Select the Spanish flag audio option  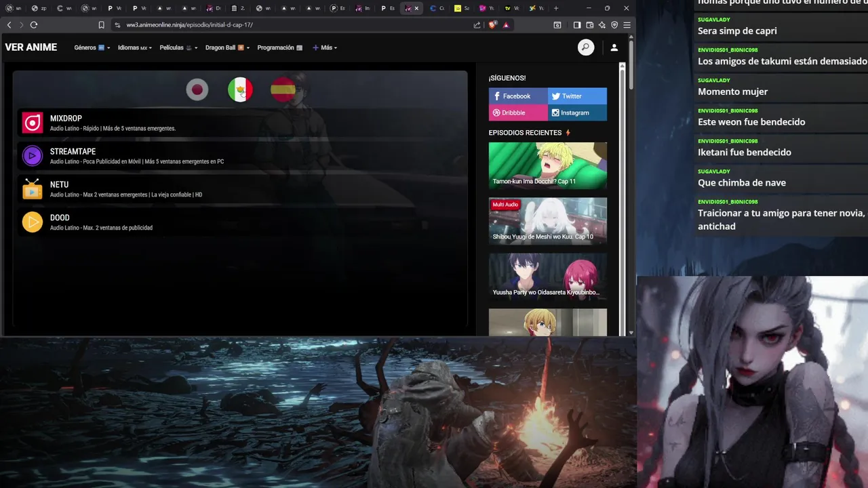[x=283, y=89]
